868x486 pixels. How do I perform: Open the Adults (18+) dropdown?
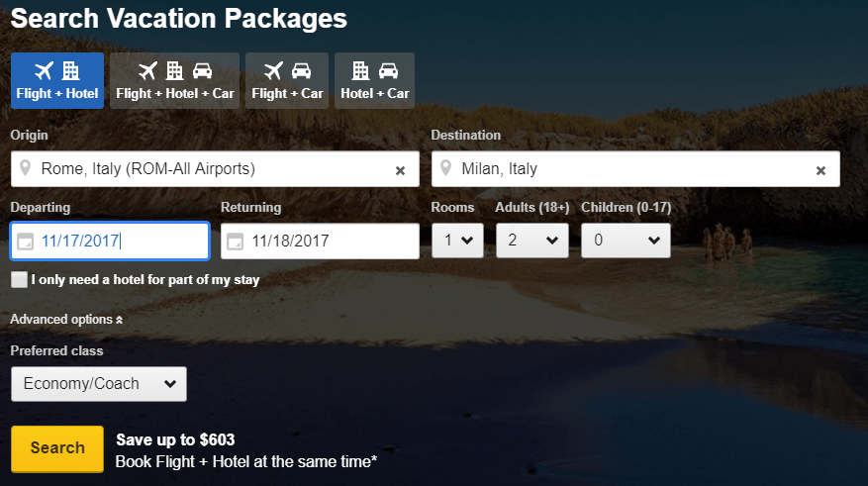tap(531, 241)
